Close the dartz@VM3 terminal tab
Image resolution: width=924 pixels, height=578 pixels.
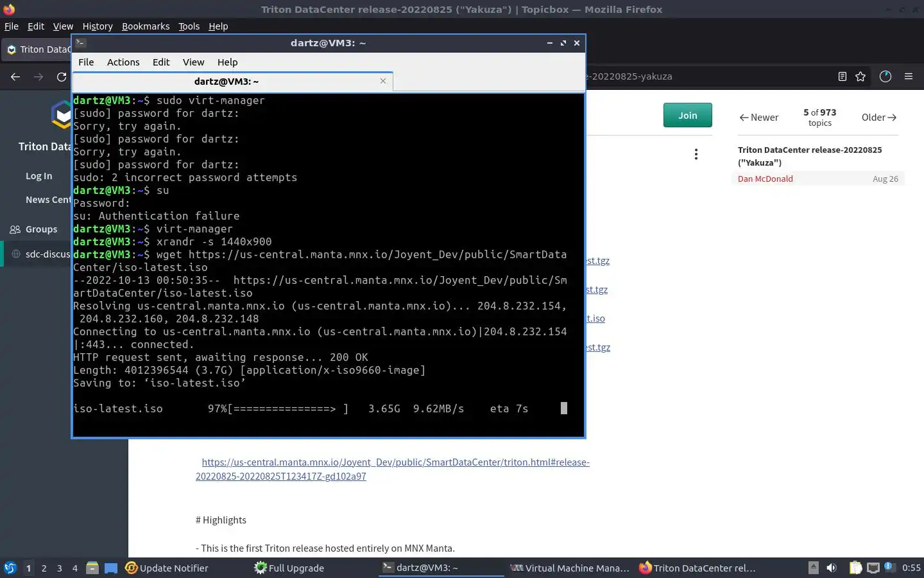[x=383, y=81]
